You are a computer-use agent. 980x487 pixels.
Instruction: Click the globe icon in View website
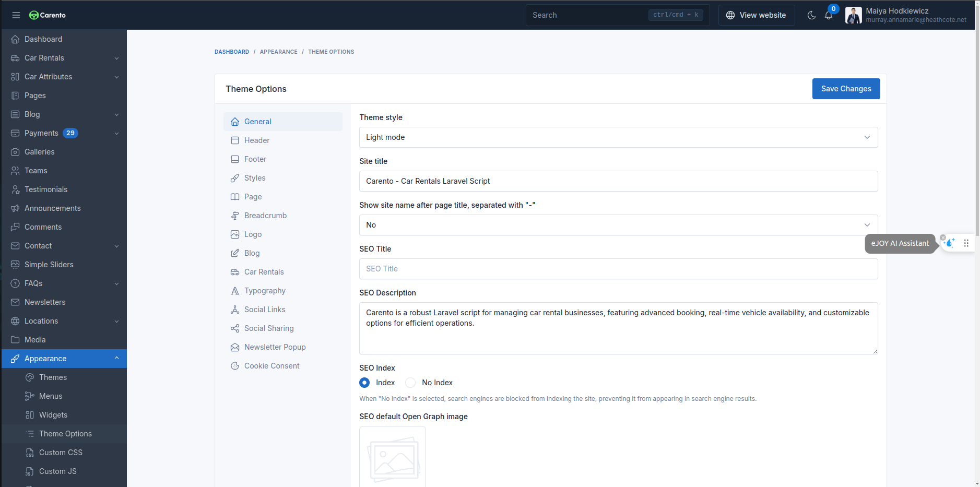click(x=730, y=15)
